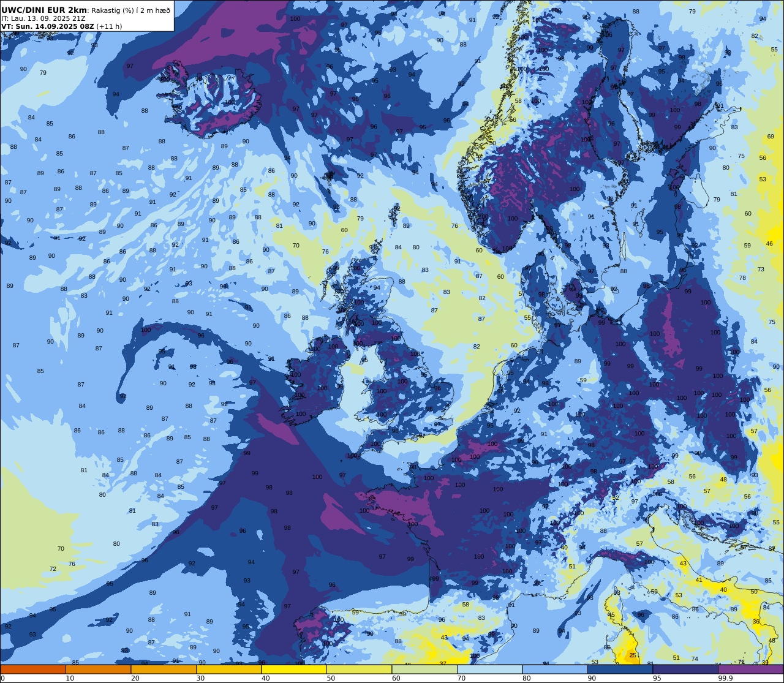Image resolution: width=784 pixels, height=683 pixels.
Task: Click the purple above-99.9% legend segment
Action: click(750, 669)
